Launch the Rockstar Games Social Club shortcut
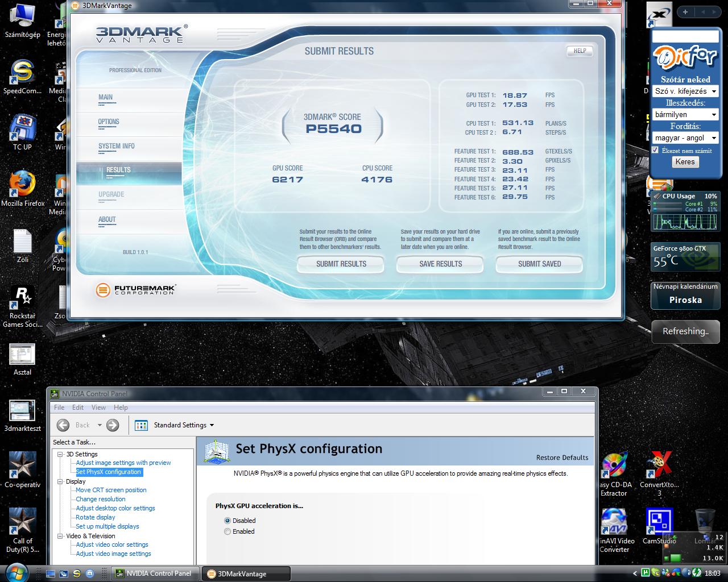Screen dimensions: 728x582 pyautogui.click(x=22, y=306)
